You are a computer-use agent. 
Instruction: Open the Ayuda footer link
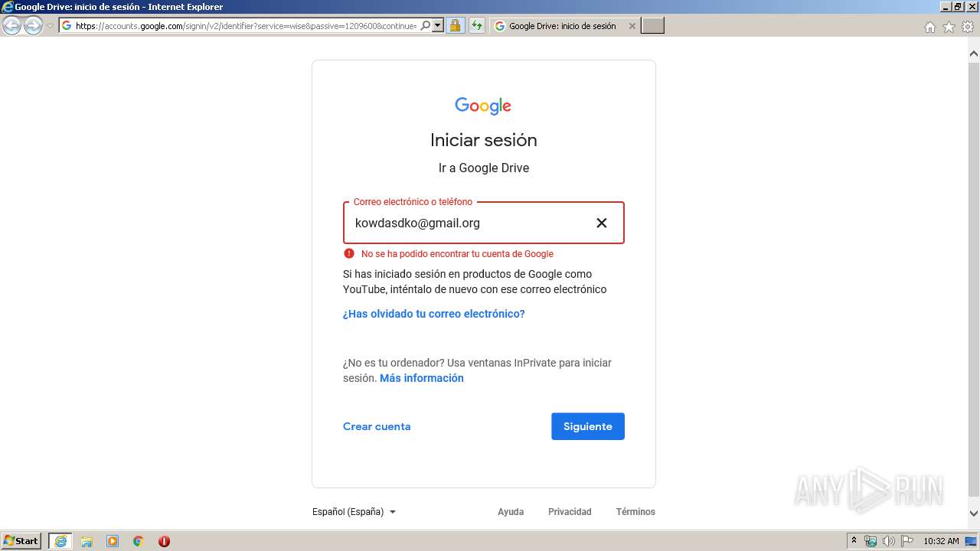tap(511, 512)
